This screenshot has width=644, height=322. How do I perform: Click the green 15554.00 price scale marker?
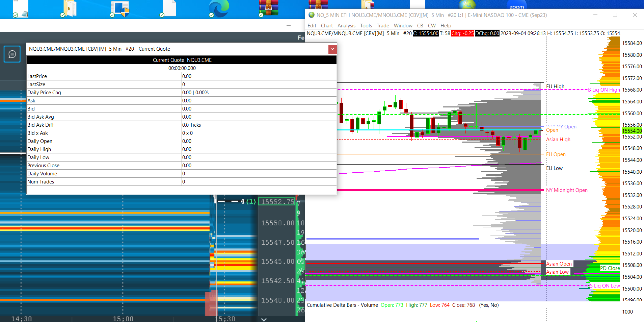tap(632, 131)
